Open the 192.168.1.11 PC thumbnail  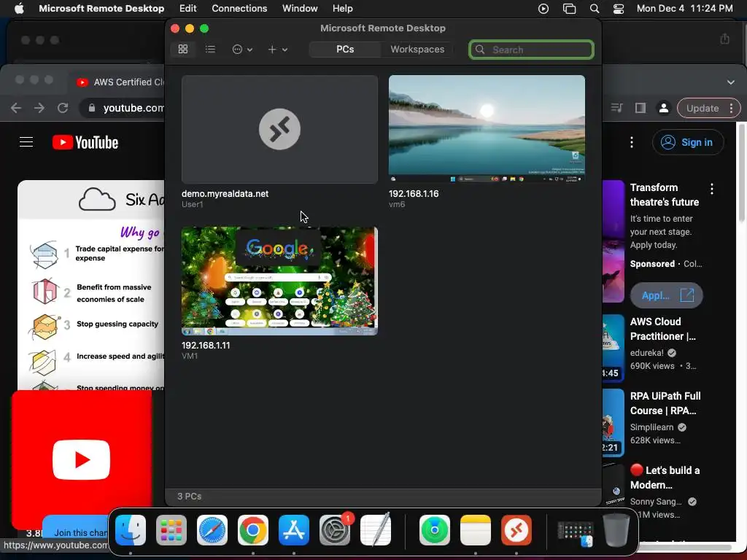pos(279,281)
